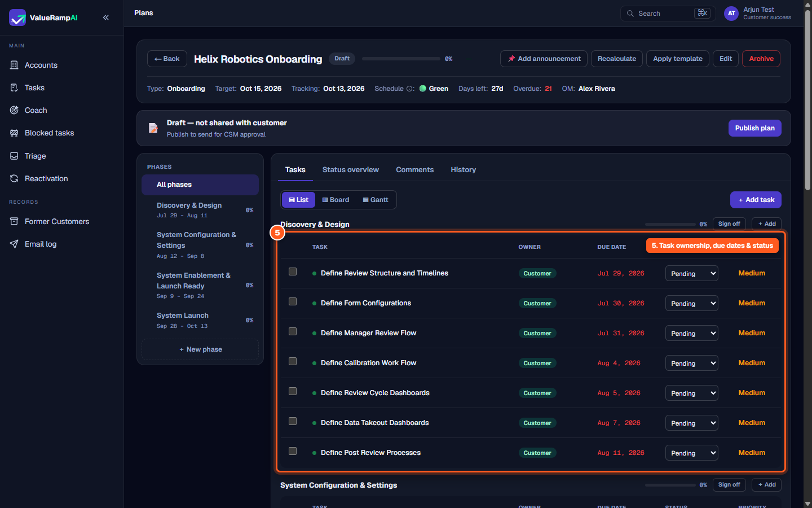Switch to the Tasks tab
This screenshot has width=812, height=508.
[x=295, y=170]
